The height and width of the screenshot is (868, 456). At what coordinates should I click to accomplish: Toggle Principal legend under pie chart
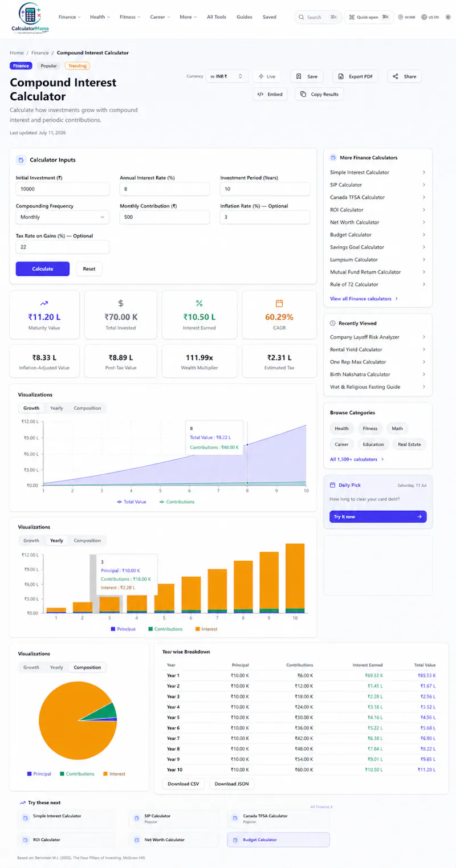pyautogui.click(x=39, y=774)
